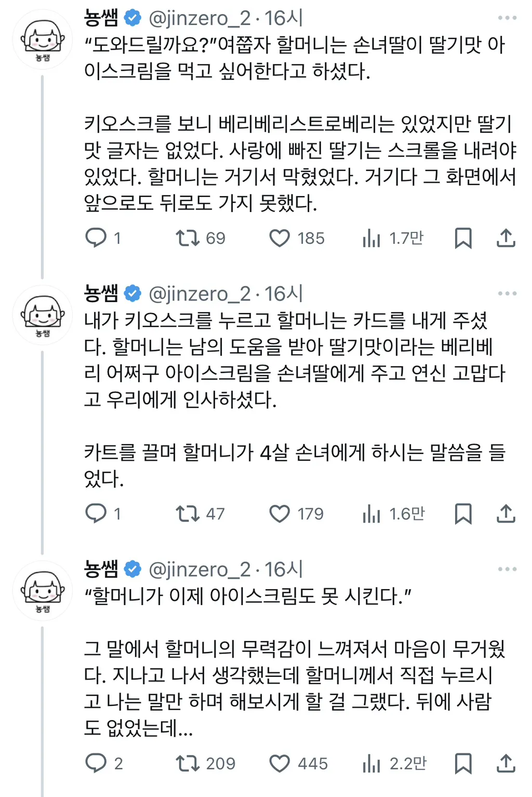Image resolution: width=532 pixels, height=797 pixels.
Task: Like the tweet showing 185 likes
Action: coord(280,238)
